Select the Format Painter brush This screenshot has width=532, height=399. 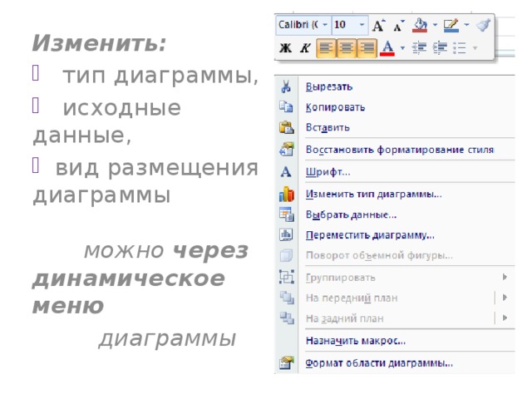pos(483,25)
